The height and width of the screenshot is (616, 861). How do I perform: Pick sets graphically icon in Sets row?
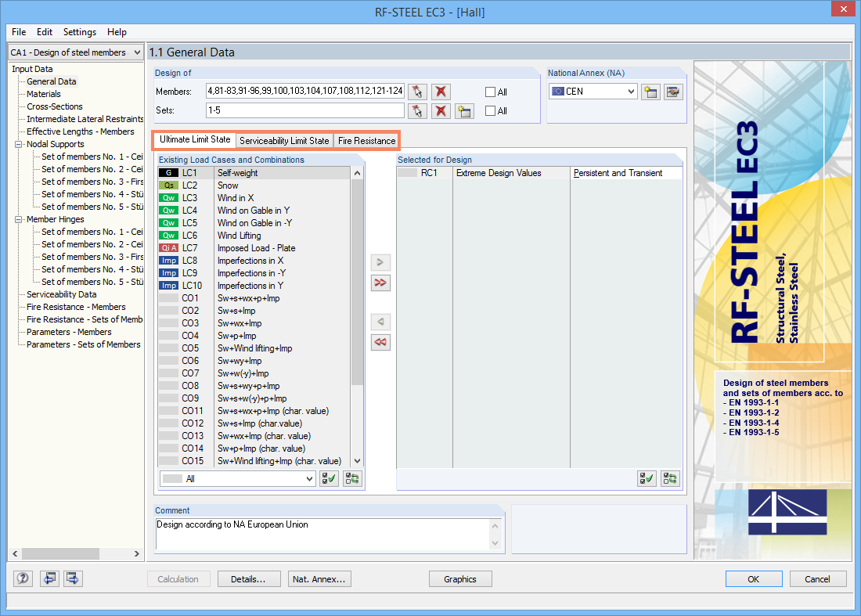coord(417,111)
